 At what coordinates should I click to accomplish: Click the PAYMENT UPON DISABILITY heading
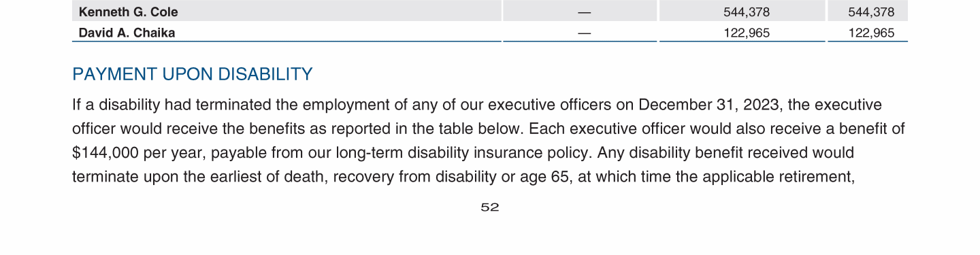tap(193, 74)
